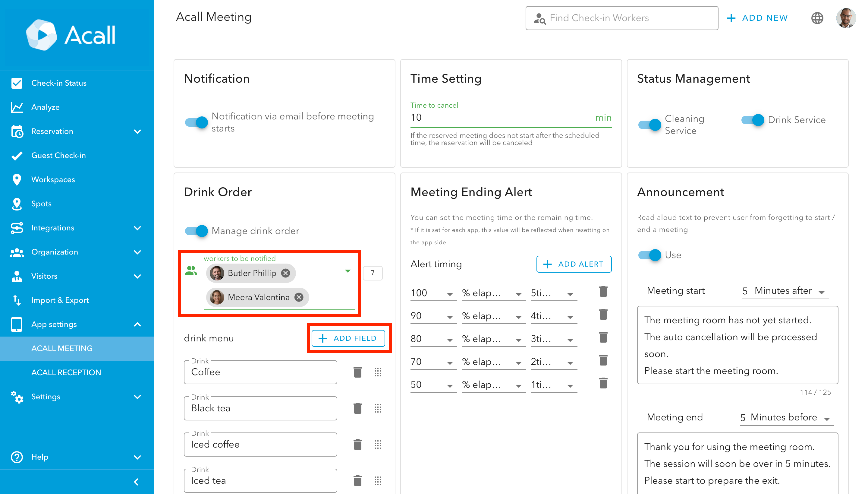Open the workers to be notified dropdown
This screenshot has width=868, height=494.
point(348,271)
